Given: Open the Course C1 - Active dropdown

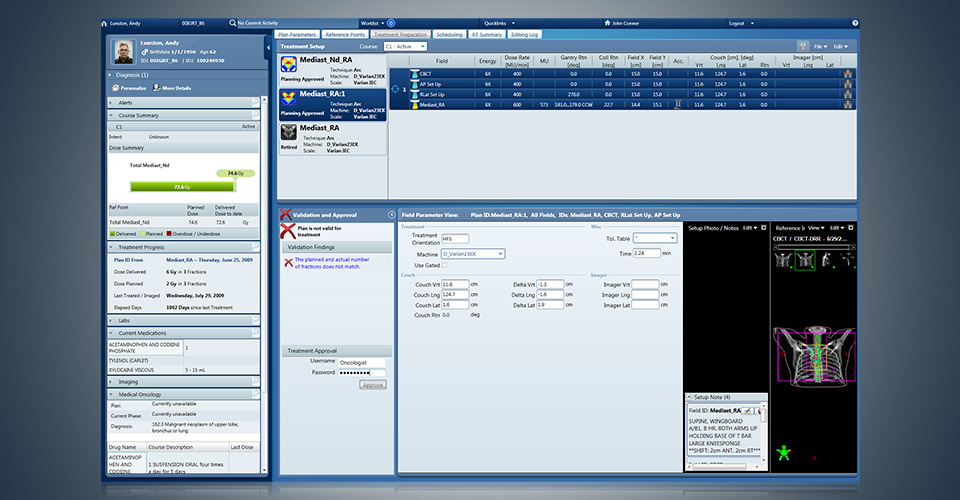Looking at the screenshot, I should [405, 47].
